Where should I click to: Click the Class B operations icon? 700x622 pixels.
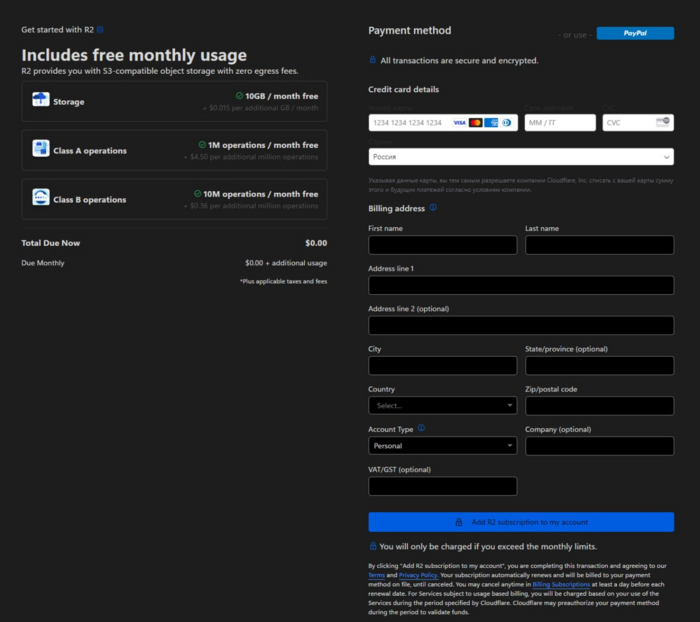click(41, 199)
